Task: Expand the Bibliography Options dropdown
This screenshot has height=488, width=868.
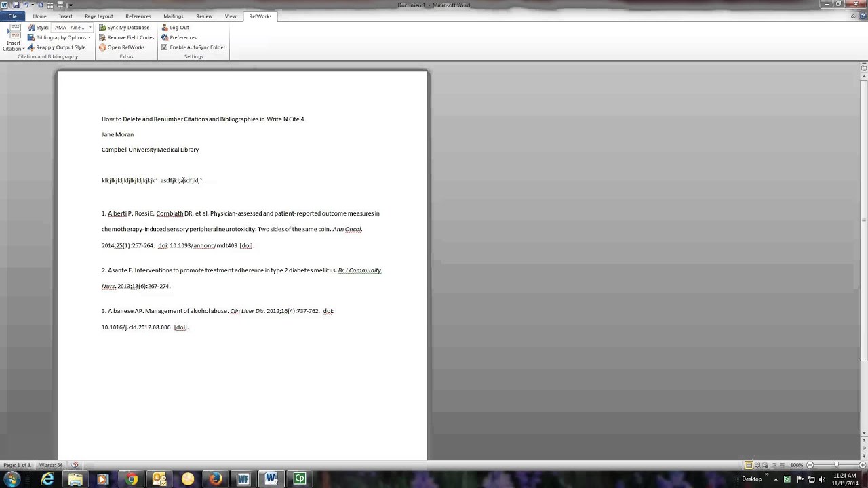Action: tap(89, 38)
